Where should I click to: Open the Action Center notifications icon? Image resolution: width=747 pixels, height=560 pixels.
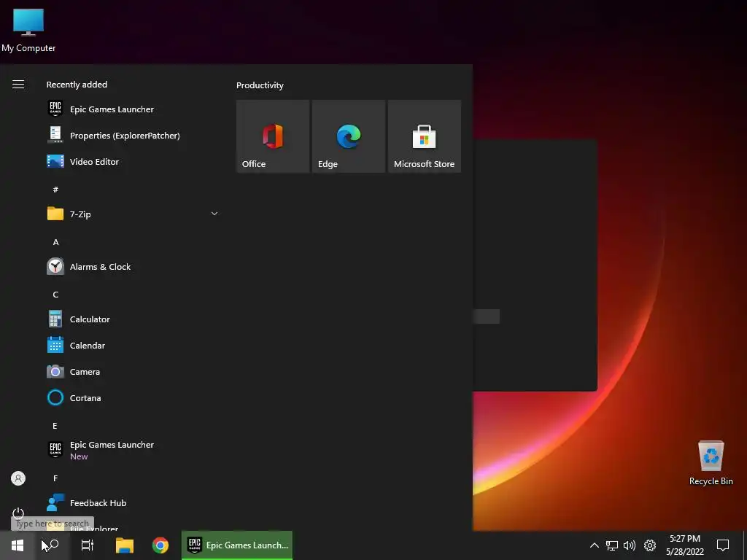723,545
